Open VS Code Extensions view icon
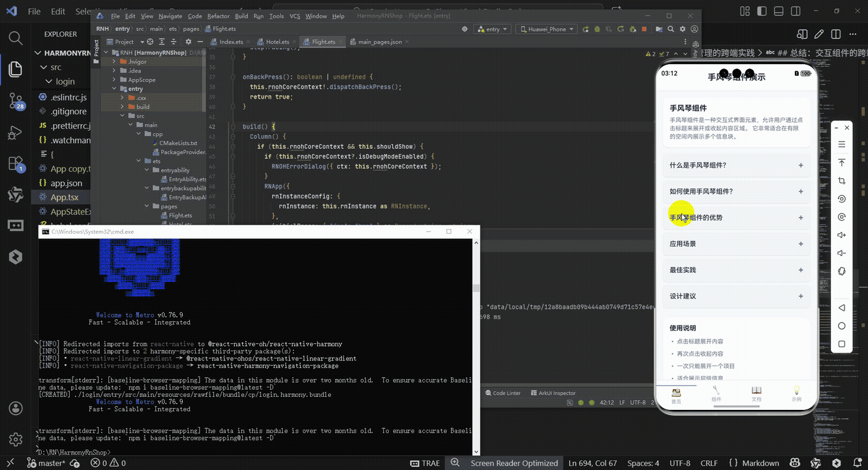 click(16, 163)
